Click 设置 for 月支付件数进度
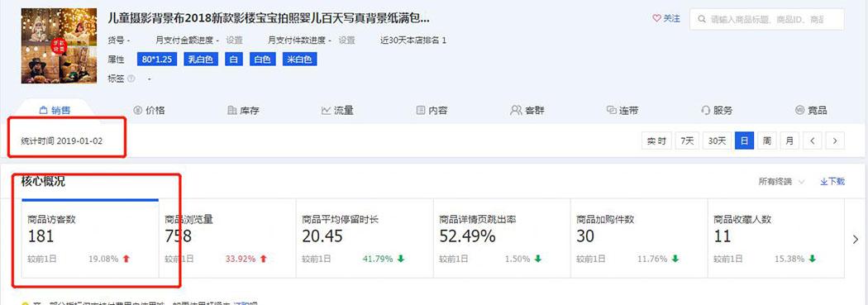 coord(347,41)
